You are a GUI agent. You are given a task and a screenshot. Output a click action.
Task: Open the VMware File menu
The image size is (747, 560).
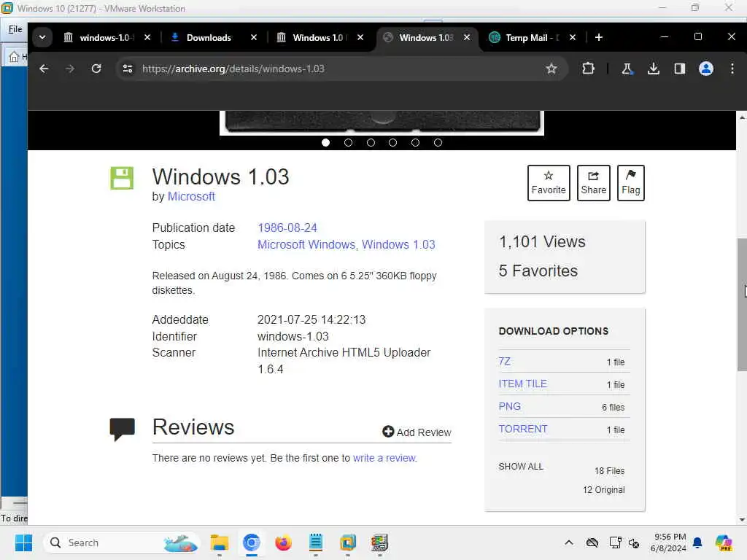[x=15, y=29]
